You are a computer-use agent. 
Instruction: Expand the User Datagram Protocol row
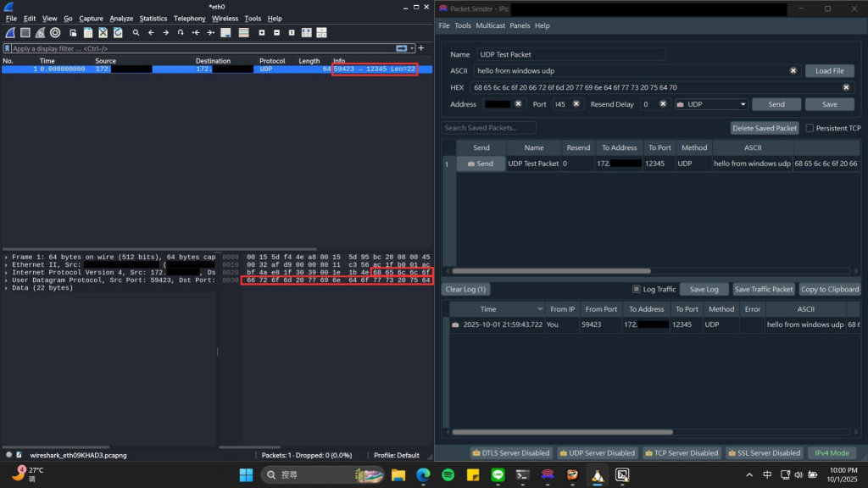tap(6, 280)
